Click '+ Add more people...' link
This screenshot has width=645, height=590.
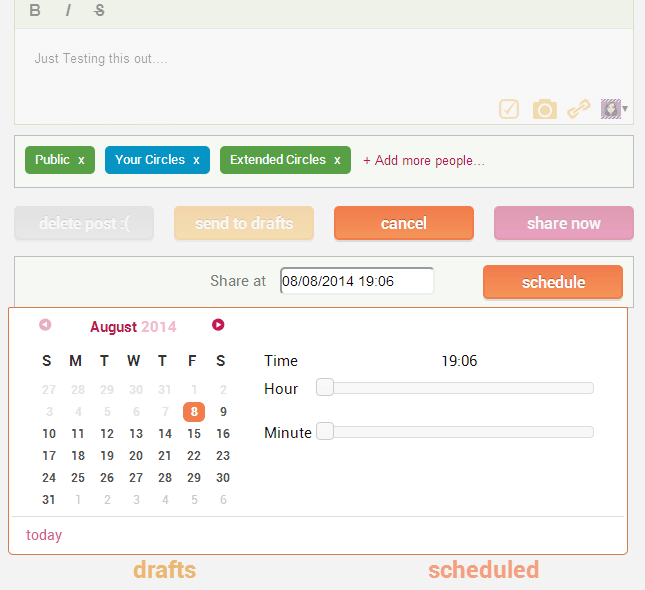point(424,160)
